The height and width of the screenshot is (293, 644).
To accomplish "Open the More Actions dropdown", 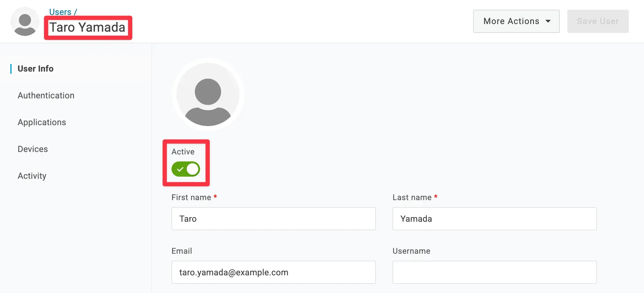I will pos(516,21).
